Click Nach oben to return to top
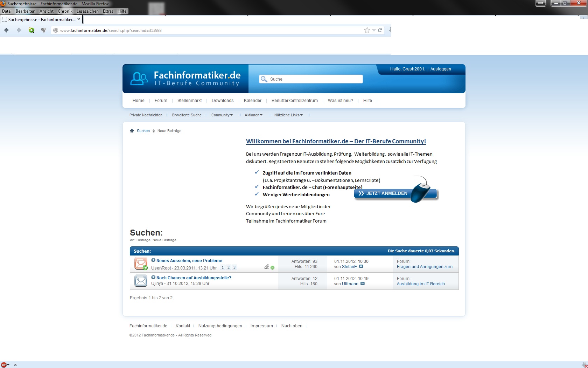The image size is (588, 368). [292, 326]
